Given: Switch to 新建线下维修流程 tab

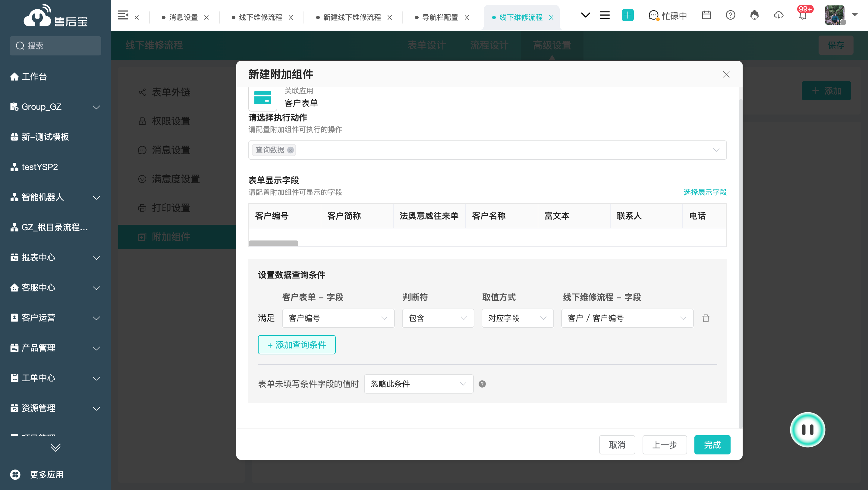Looking at the screenshot, I should pyautogui.click(x=352, y=17).
